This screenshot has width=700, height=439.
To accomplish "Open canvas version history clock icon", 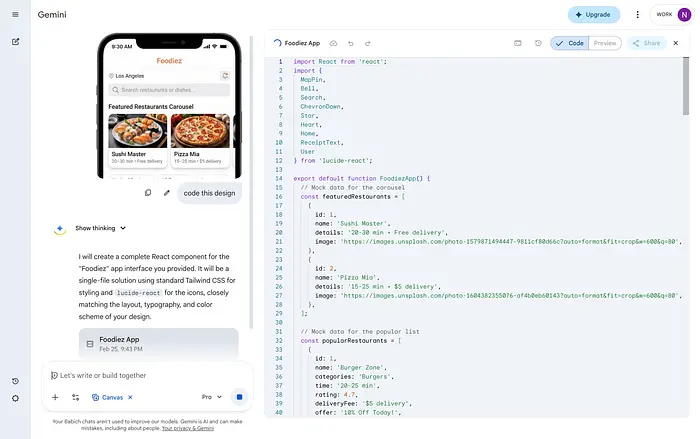I will [x=538, y=44].
